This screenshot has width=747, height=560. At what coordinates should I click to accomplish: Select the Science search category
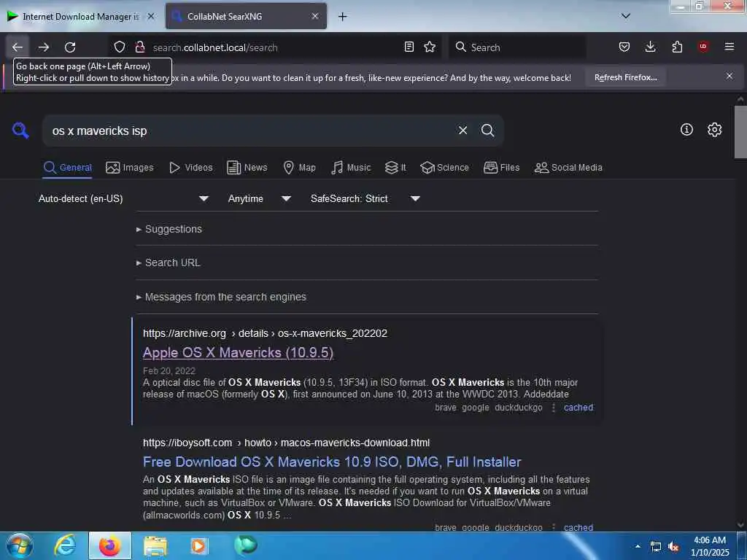[x=444, y=168]
